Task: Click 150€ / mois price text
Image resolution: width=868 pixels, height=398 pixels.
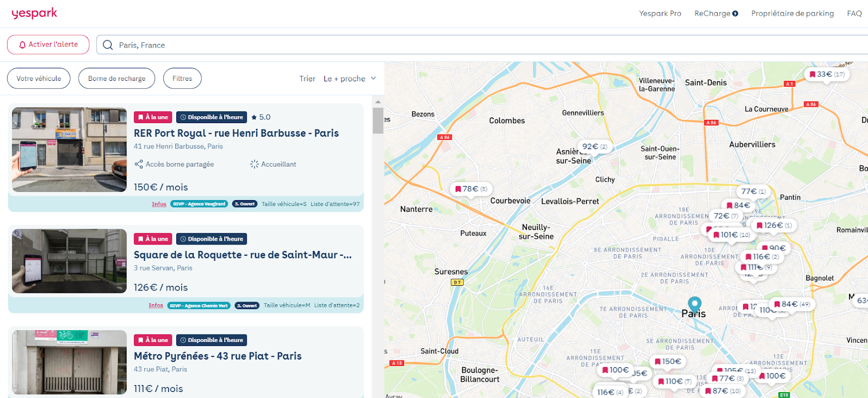Action: tap(161, 187)
